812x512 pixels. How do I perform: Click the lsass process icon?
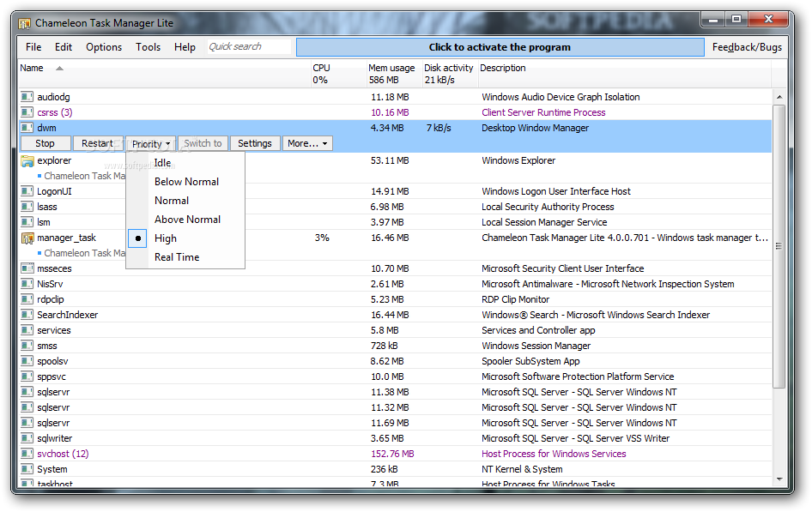27,207
